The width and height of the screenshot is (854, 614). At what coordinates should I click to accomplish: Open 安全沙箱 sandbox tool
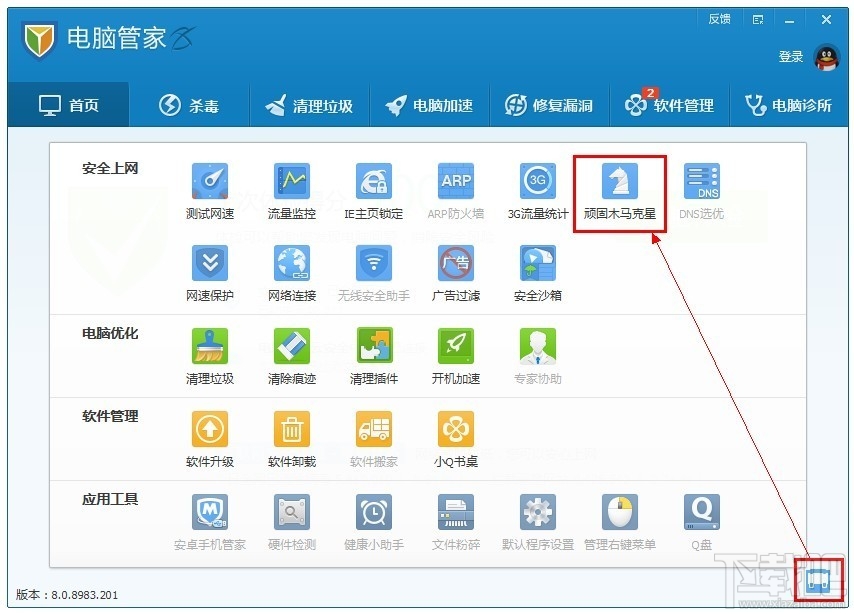click(x=538, y=273)
